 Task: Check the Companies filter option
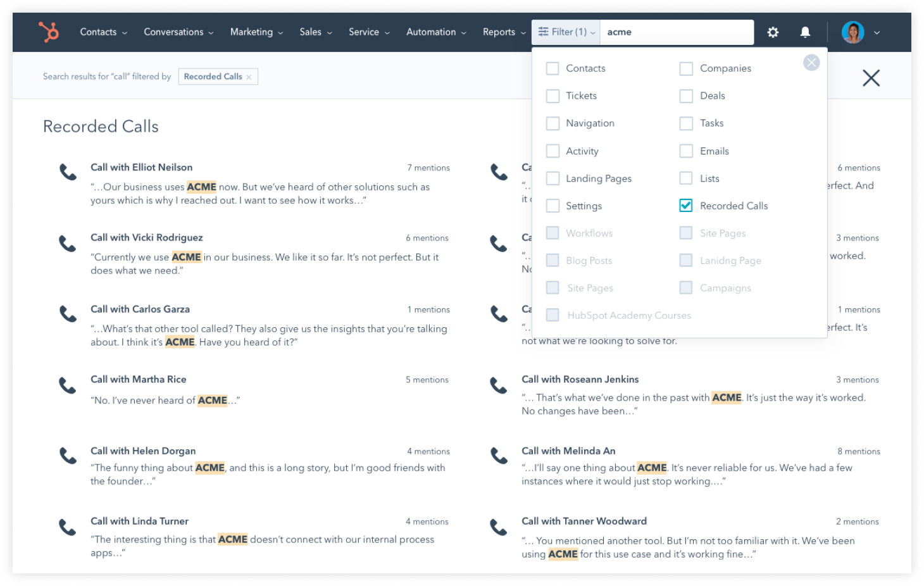tap(686, 68)
